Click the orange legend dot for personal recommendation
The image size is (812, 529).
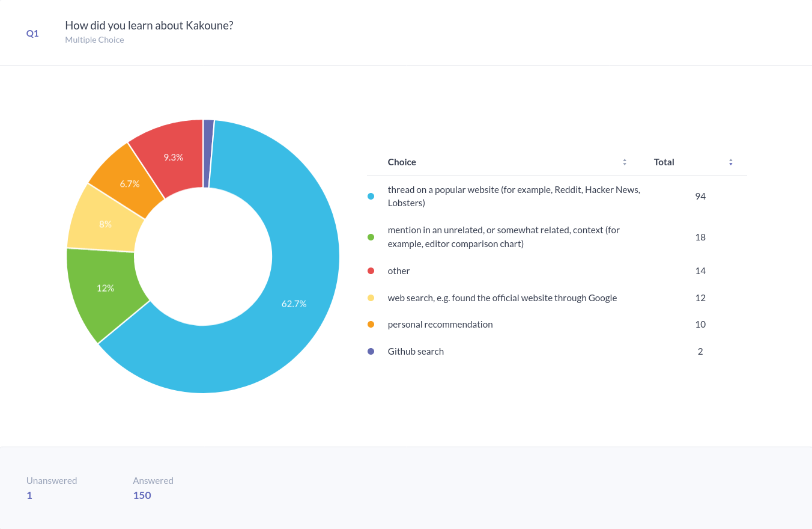[371, 325]
